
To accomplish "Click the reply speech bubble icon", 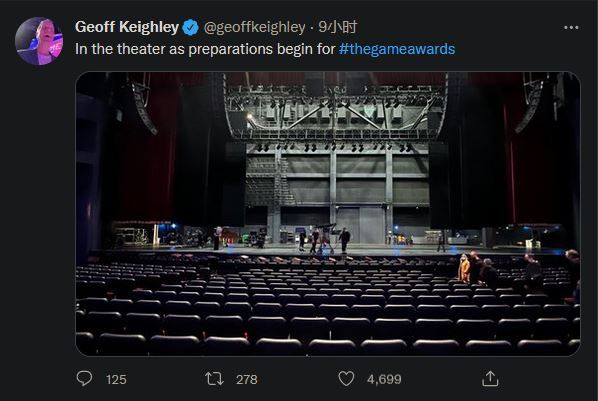I will coord(84,379).
